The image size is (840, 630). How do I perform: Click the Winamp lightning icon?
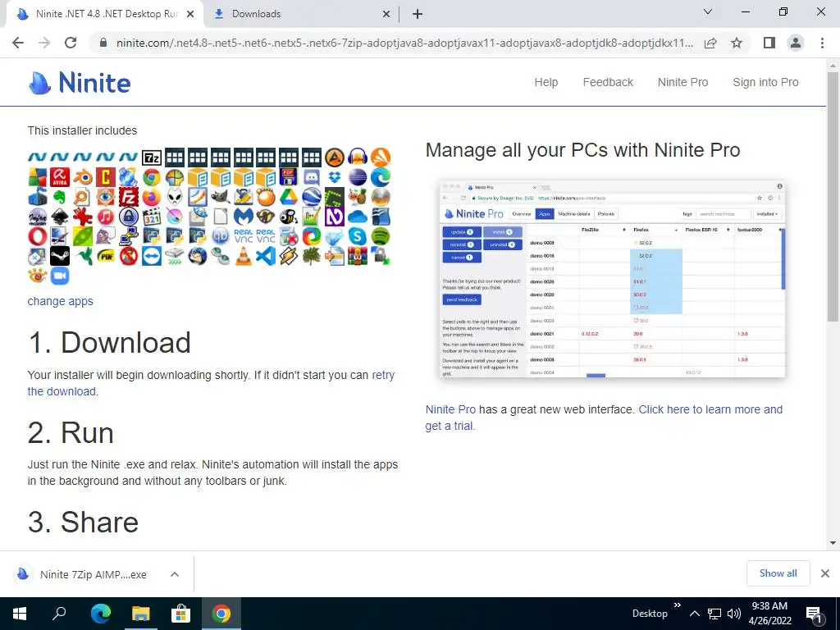[x=289, y=256]
